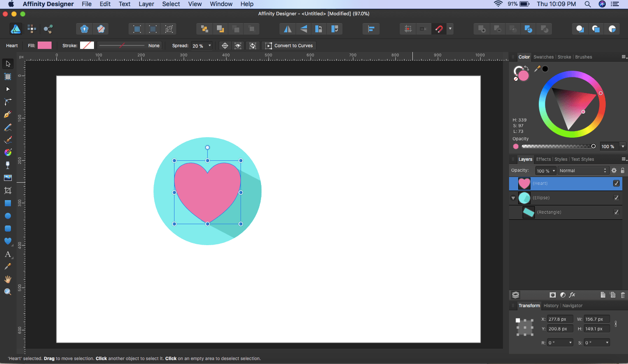Open the blend mode Normal dropdown
This screenshot has width=628, height=364.
pos(583,170)
